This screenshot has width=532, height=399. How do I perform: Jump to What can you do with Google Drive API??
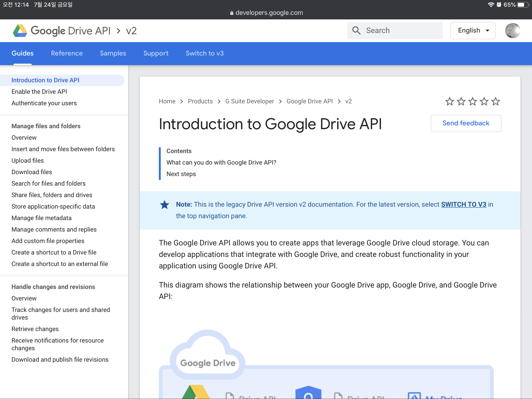(221, 162)
